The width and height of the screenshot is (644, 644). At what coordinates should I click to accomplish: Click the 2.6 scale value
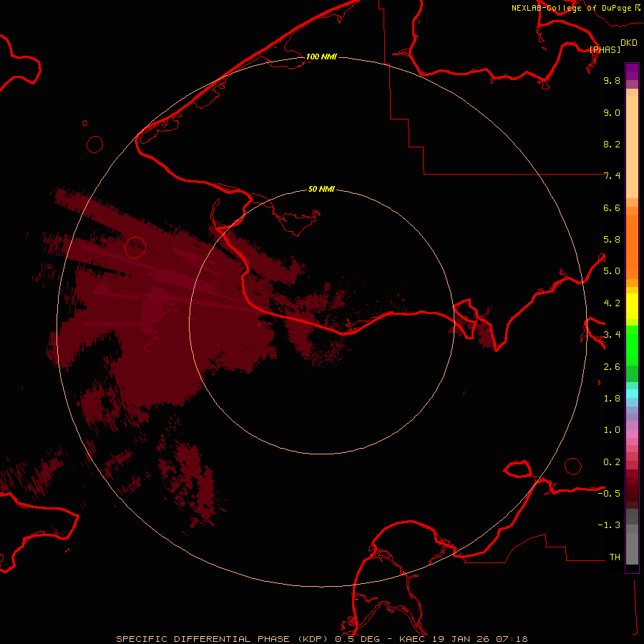(x=612, y=367)
